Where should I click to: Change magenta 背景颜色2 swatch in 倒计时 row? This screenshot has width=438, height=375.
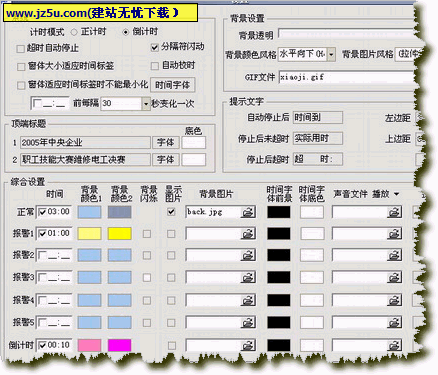point(119,345)
